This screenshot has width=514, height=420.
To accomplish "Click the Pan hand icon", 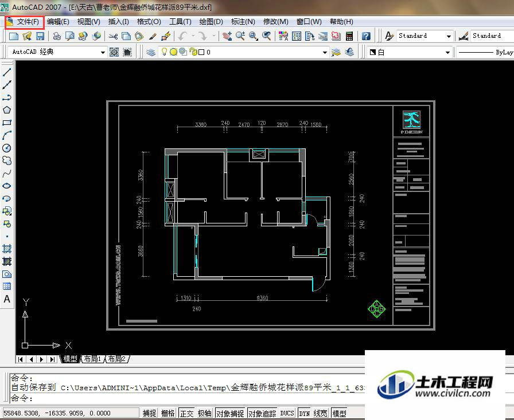I will [x=227, y=36].
